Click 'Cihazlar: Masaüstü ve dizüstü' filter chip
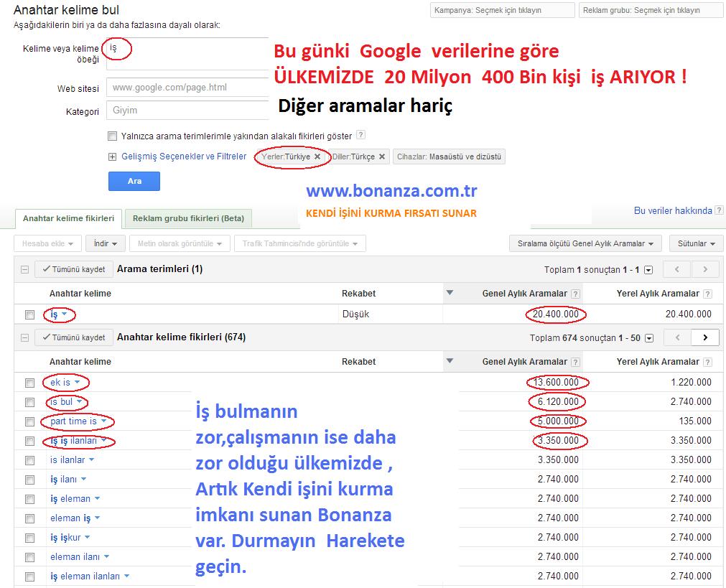The height and width of the screenshot is (588, 726). (449, 157)
